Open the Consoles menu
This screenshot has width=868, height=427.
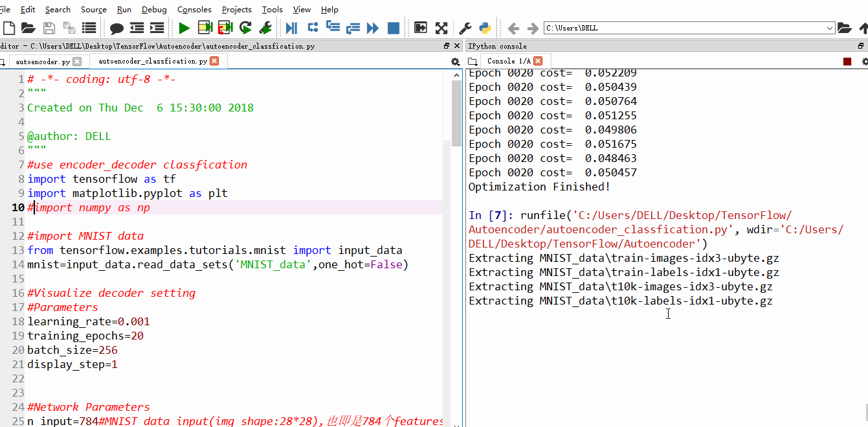pos(194,9)
